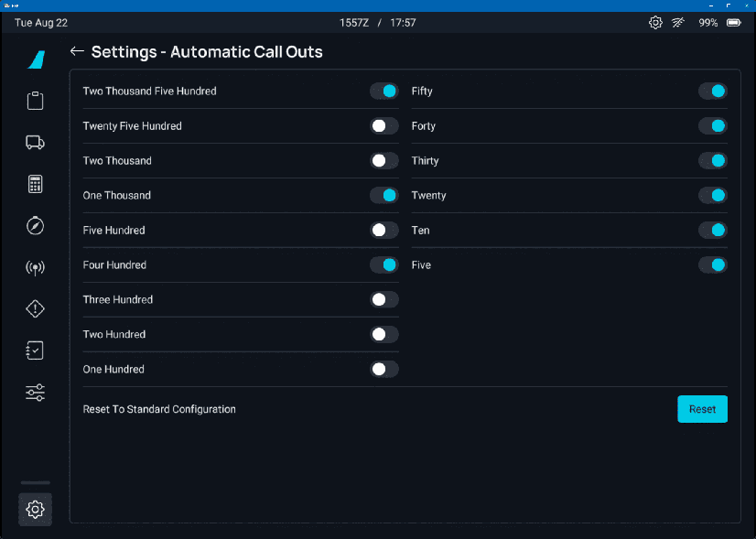Click the sliders controls icon
Screen dimensions: 756x539
[35, 393]
